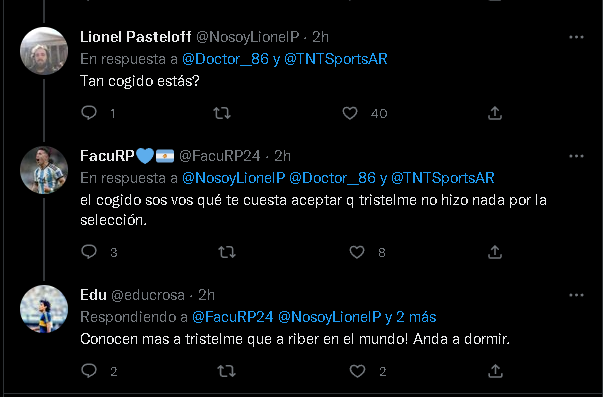Share Edu's tweet
Image resolution: width=603 pixels, height=397 pixels.
[x=495, y=371]
